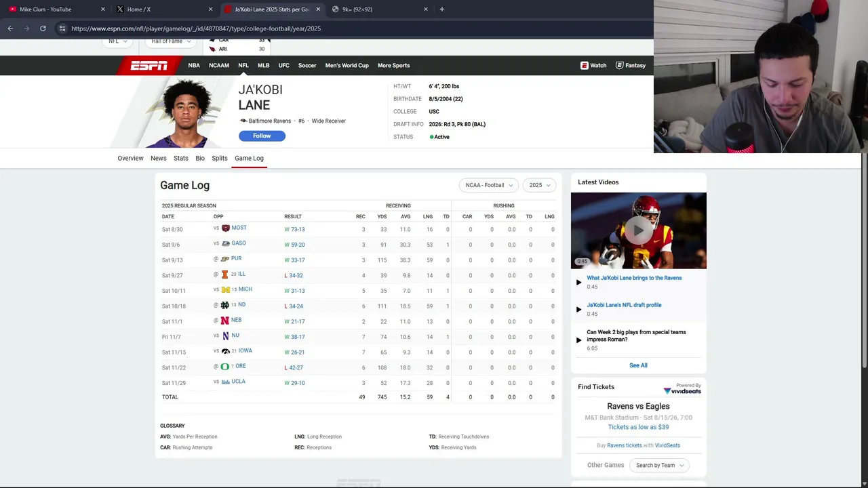This screenshot has width=868, height=488.
Task: Open the 'Ravens tickets' link
Action: (624, 445)
